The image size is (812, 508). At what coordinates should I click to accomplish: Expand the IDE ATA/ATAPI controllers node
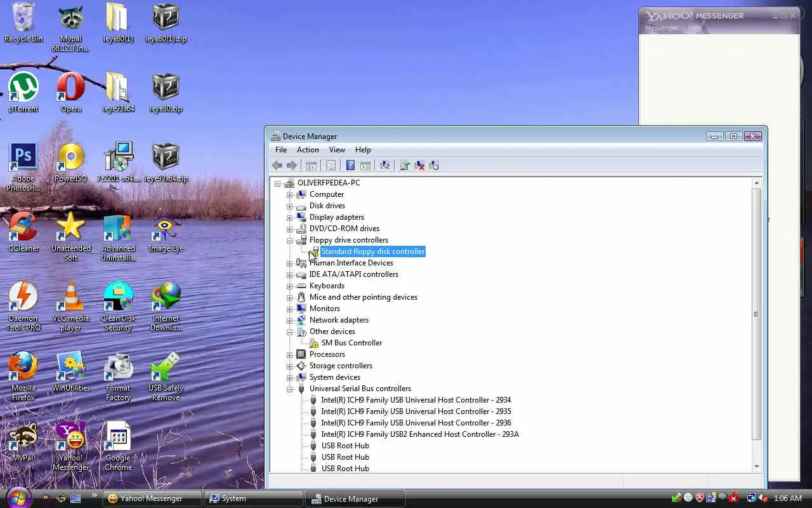tap(289, 274)
